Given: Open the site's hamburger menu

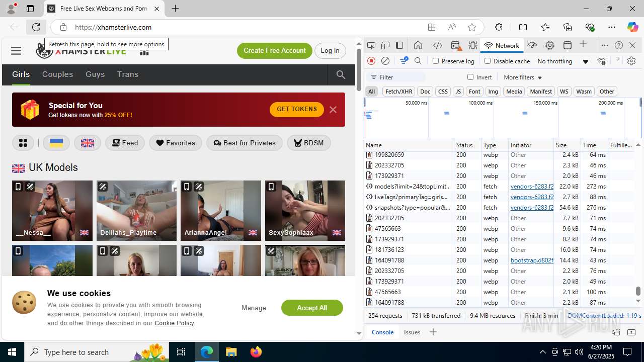Looking at the screenshot, I should (16, 50).
